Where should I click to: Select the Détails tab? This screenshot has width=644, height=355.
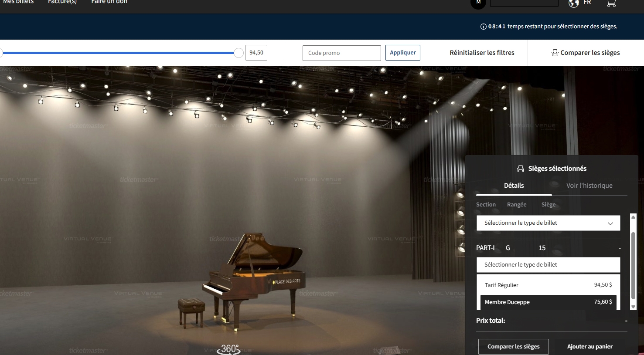pyautogui.click(x=514, y=186)
